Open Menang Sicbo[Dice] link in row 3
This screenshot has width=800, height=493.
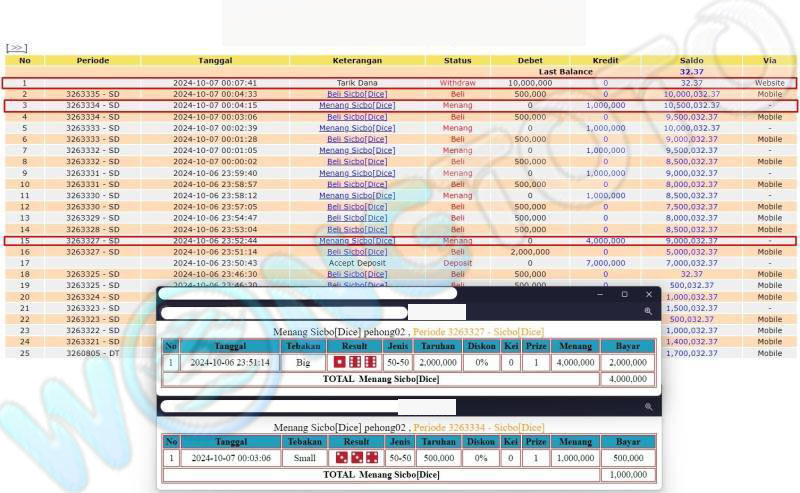tap(357, 105)
